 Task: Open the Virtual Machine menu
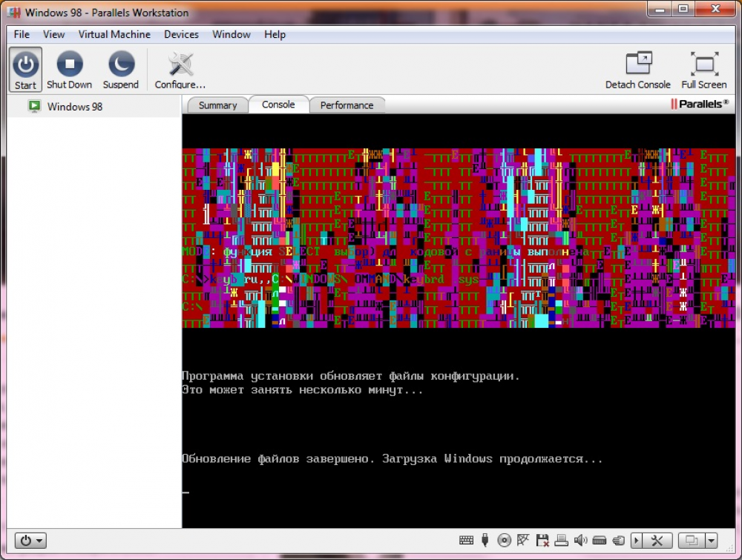114,35
